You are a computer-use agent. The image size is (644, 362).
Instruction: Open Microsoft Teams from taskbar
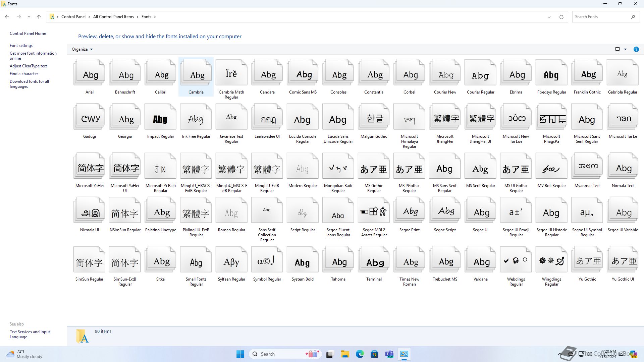tap(389, 354)
